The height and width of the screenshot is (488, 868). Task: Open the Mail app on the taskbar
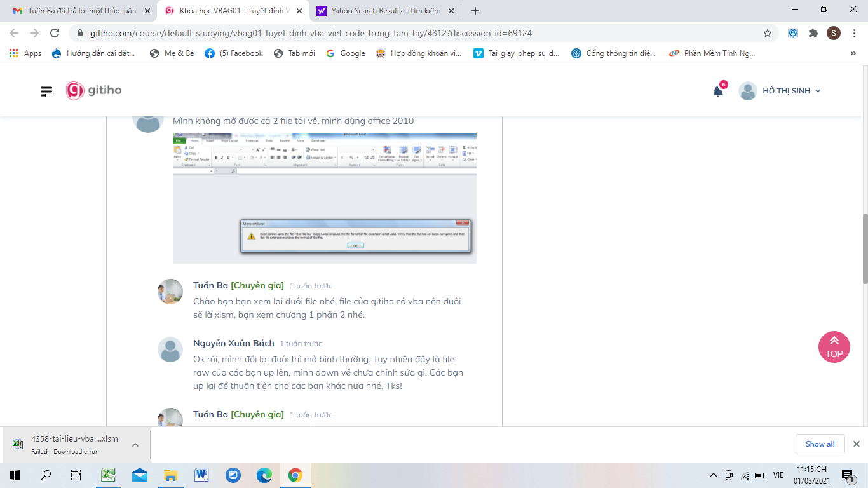[140, 475]
